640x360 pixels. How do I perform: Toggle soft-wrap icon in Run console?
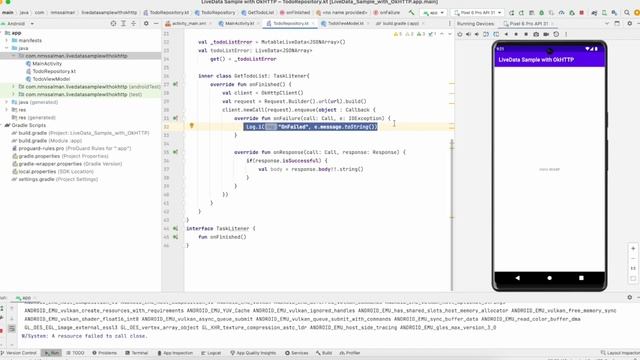coord(12,328)
